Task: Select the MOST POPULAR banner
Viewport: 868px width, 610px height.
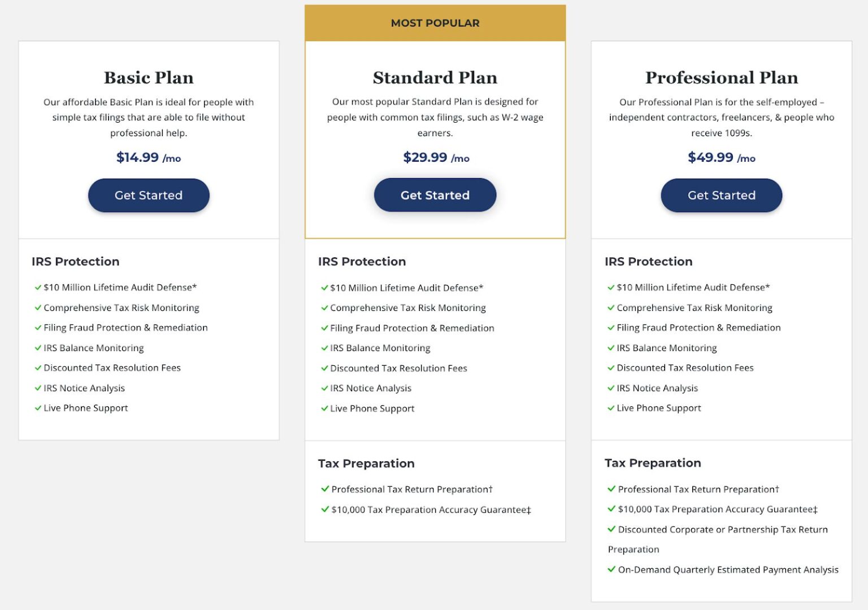Action: [435, 23]
